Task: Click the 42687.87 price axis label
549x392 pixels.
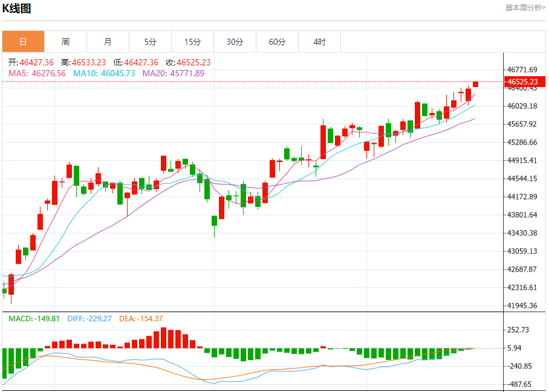Action: [x=522, y=269]
